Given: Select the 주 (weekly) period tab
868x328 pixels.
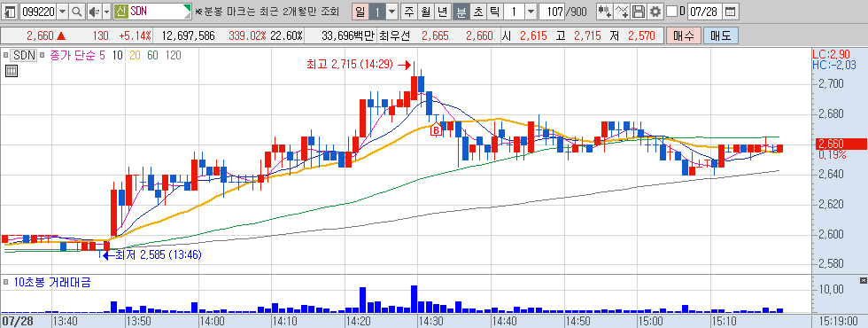Looking at the screenshot, I should coord(409,11).
